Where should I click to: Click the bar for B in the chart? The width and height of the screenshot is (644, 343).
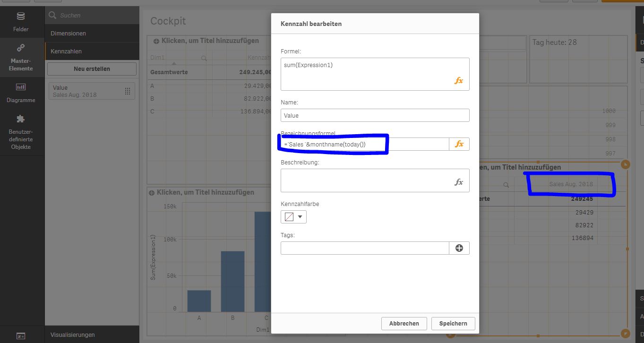pos(233,282)
